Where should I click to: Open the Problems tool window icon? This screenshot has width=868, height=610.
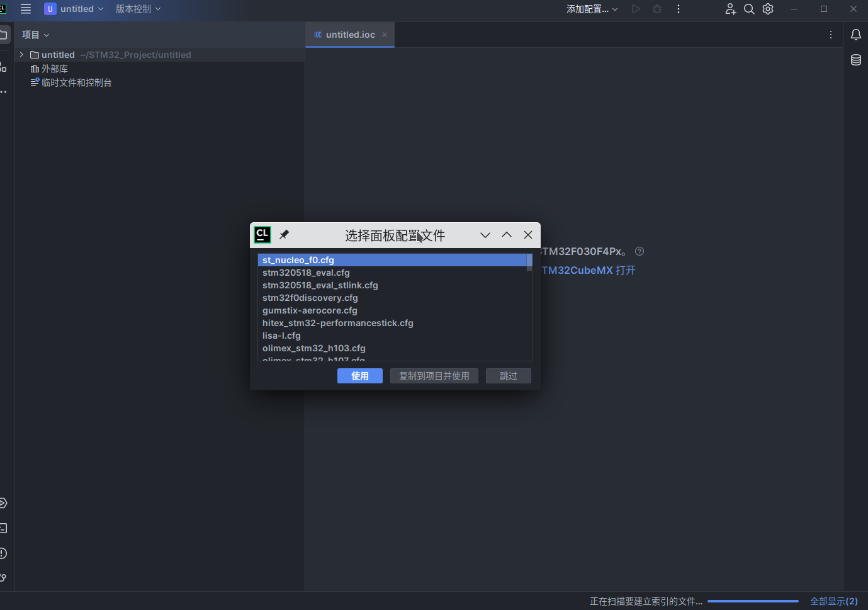(4, 553)
